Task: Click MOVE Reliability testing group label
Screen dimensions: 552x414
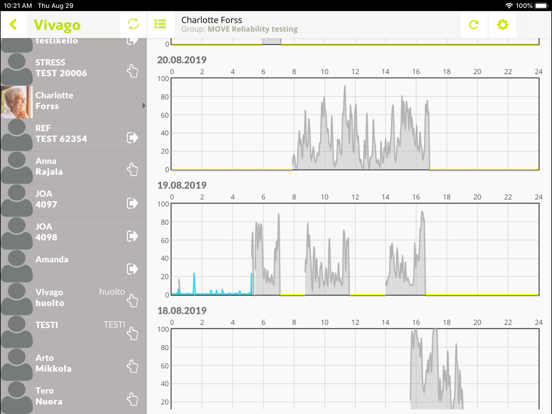Action: coord(252,29)
